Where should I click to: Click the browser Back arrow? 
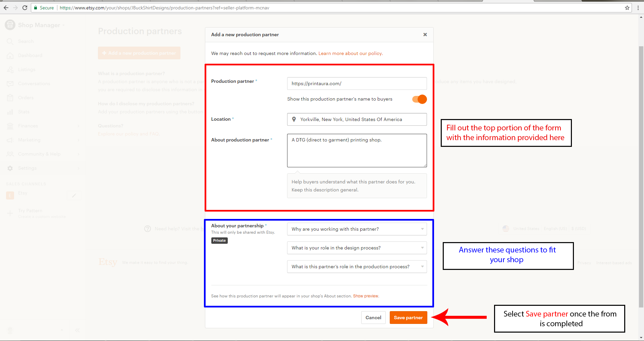[6, 8]
